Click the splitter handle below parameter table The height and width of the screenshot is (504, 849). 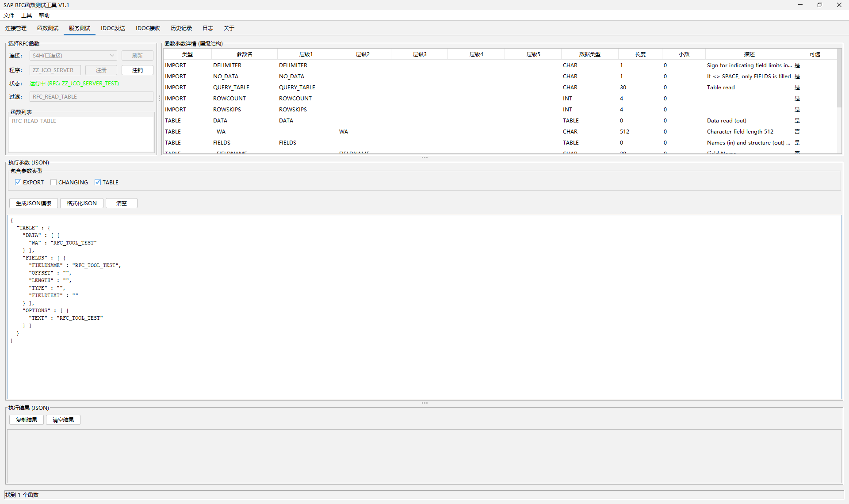(x=424, y=158)
